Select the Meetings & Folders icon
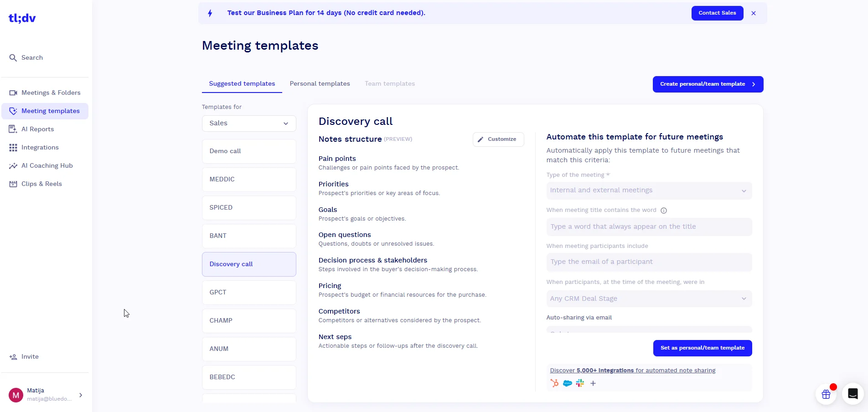Image resolution: width=868 pixels, height=412 pixels. point(14,93)
